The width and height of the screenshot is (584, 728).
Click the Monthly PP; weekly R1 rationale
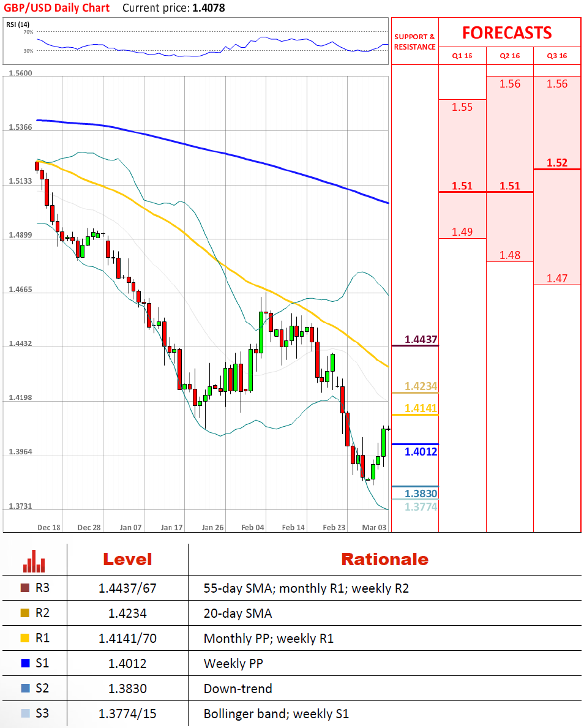click(x=268, y=639)
